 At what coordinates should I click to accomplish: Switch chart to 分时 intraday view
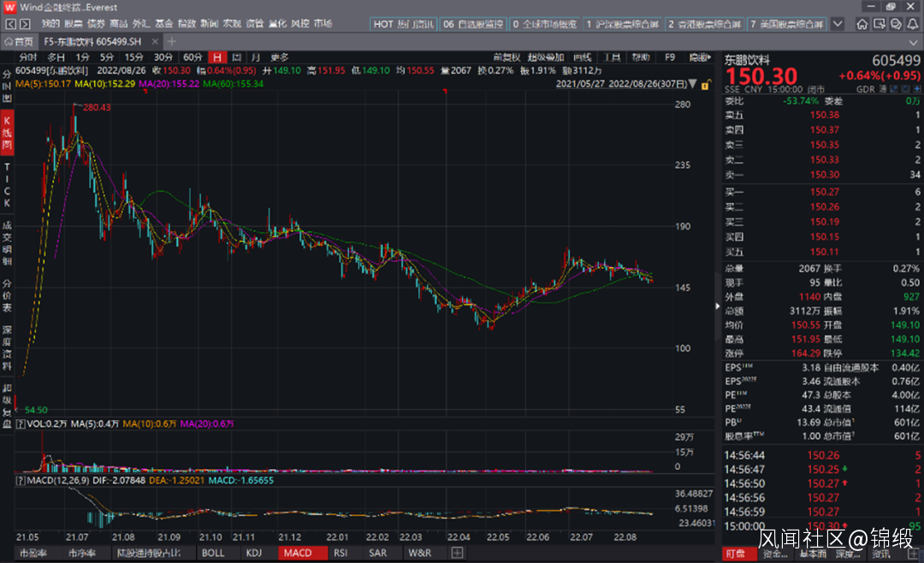27,57
